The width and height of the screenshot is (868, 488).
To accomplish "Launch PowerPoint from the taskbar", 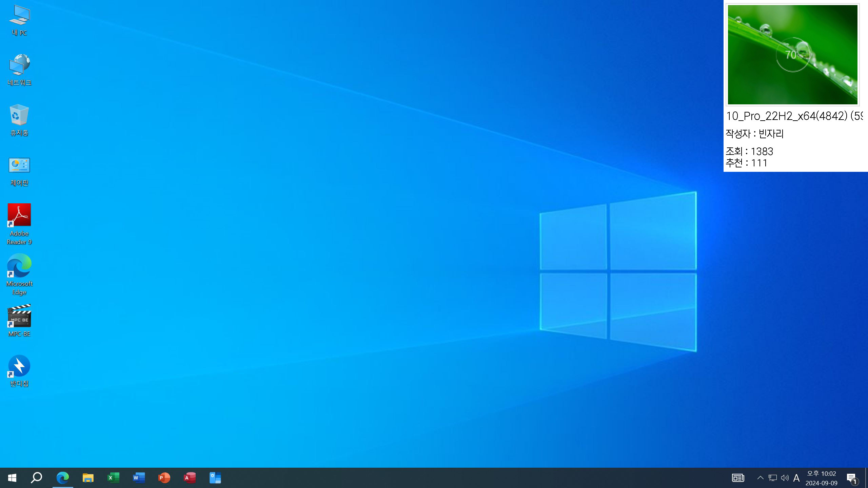I will click(164, 478).
